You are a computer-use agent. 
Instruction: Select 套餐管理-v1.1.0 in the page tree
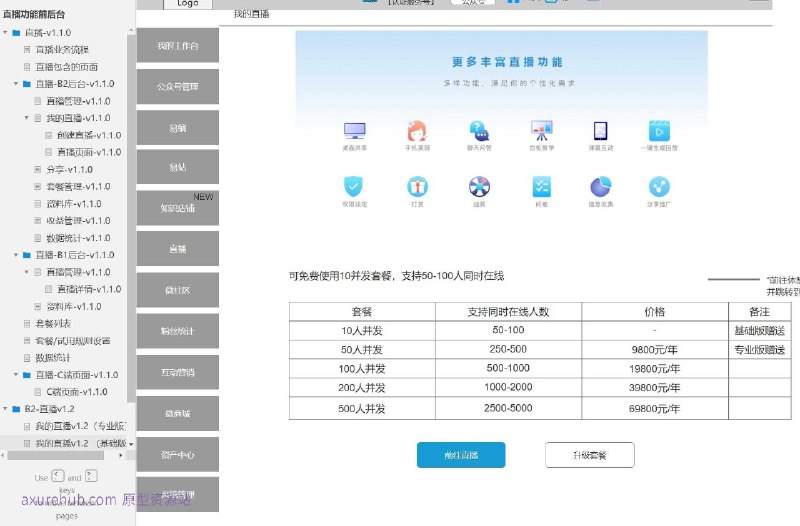click(x=79, y=186)
